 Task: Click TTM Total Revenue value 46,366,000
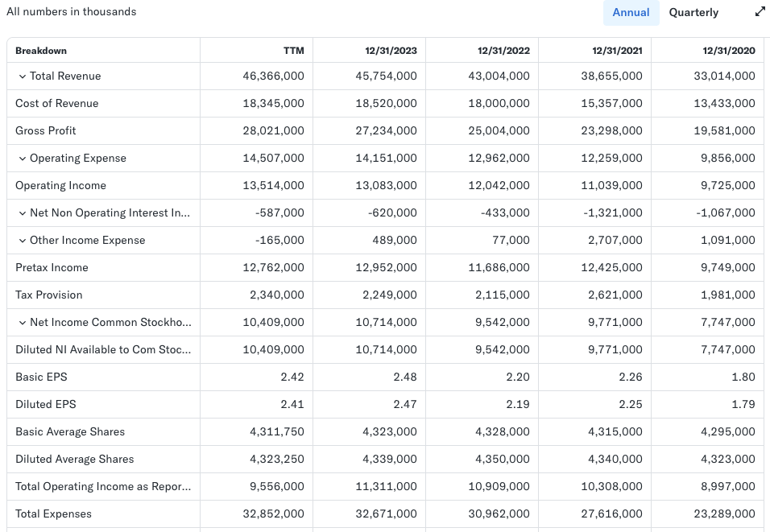[x=273, y=76]
